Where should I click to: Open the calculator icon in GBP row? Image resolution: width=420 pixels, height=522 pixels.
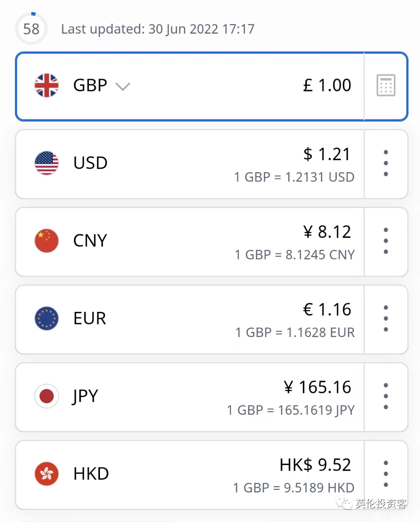click(x=386, y=85)
